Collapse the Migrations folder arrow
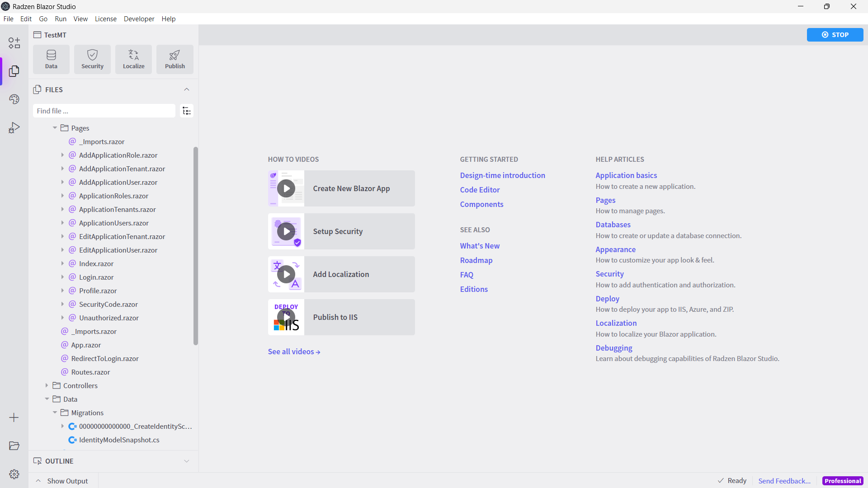Viewport: 868px width, 488px height. point(55,413)
